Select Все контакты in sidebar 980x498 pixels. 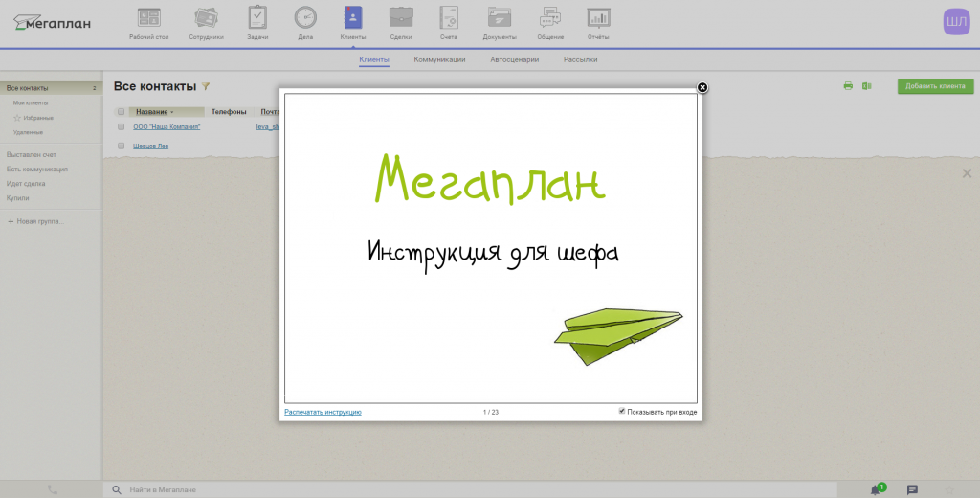52,88
